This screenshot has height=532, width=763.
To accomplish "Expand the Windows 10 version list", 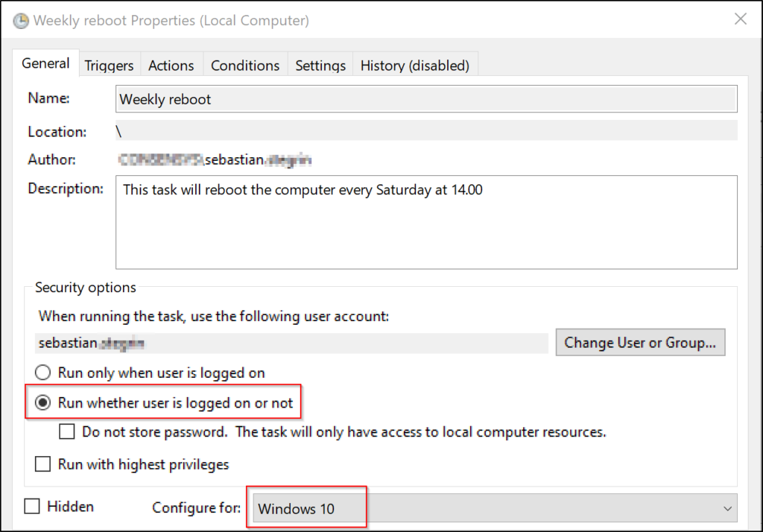I will [727, 507].
